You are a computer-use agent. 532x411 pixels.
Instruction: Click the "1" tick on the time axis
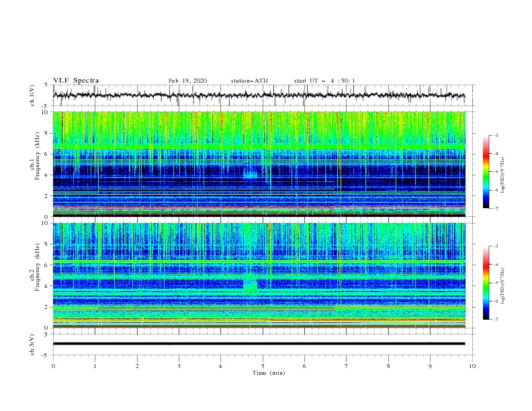point(95,366)
